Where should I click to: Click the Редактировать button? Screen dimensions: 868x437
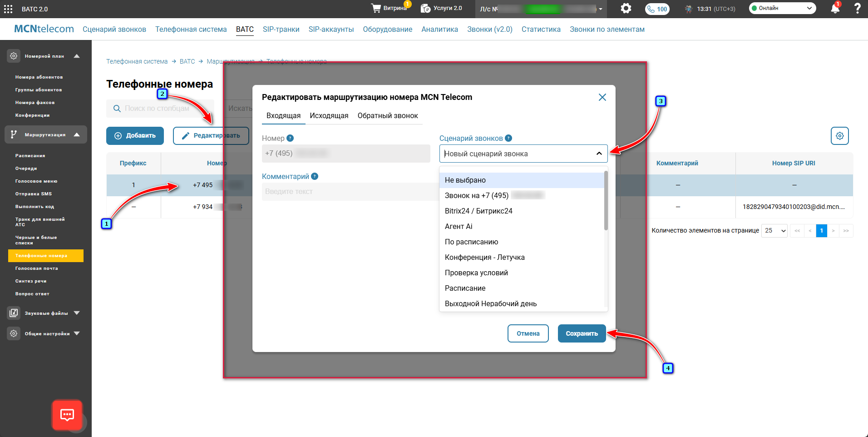tap(211, 136)
